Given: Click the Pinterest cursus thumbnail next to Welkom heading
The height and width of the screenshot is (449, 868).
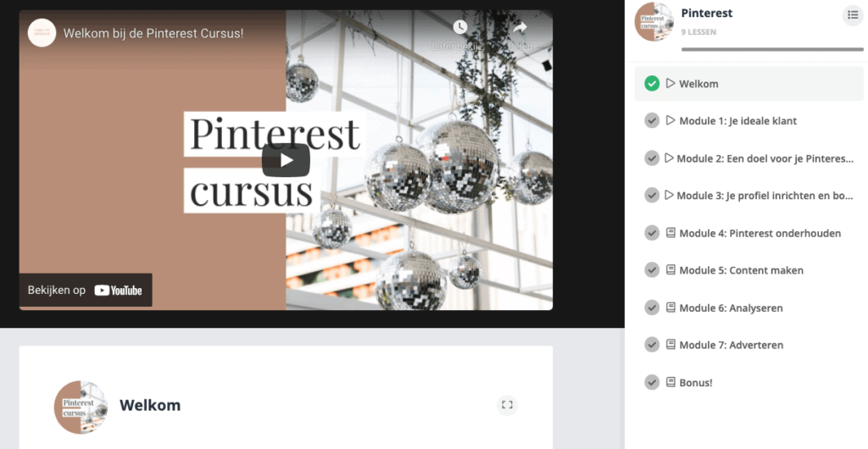Looking at the screenshot, I should 81,407.
